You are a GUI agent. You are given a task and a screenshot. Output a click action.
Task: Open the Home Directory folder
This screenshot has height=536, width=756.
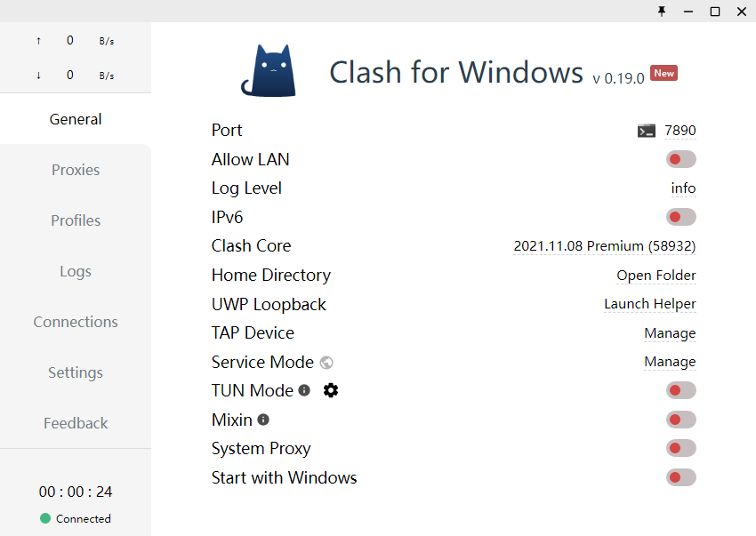[655, 275]
